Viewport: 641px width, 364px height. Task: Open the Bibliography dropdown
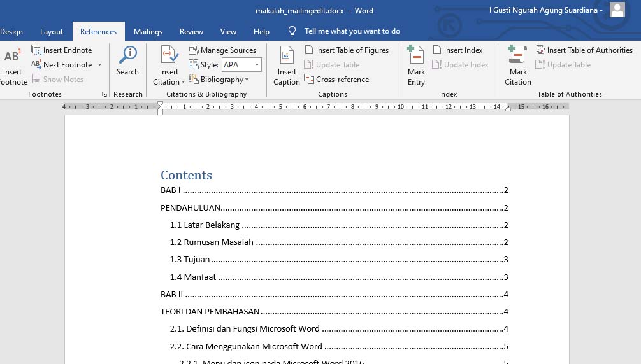[219, 80]
